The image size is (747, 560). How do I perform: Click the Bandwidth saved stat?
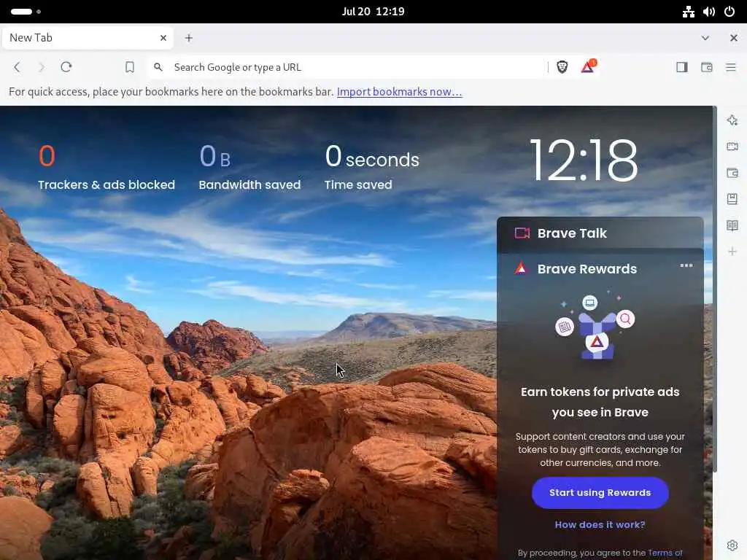tap(249, 167)
